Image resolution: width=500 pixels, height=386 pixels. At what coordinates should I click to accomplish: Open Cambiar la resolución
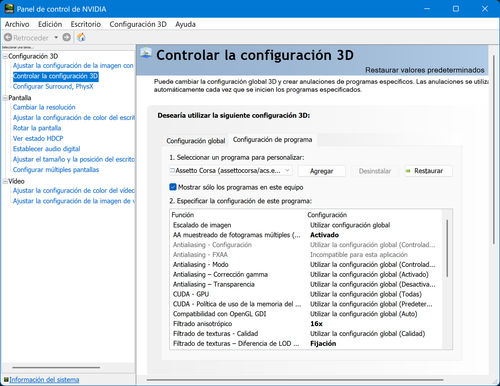(x=44, y=107)
